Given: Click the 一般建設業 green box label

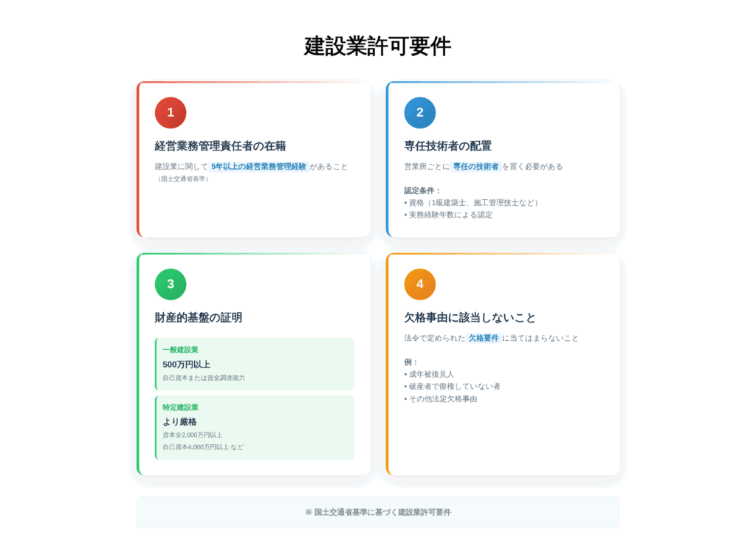Looking at the screenshot, I should point(180,350).
